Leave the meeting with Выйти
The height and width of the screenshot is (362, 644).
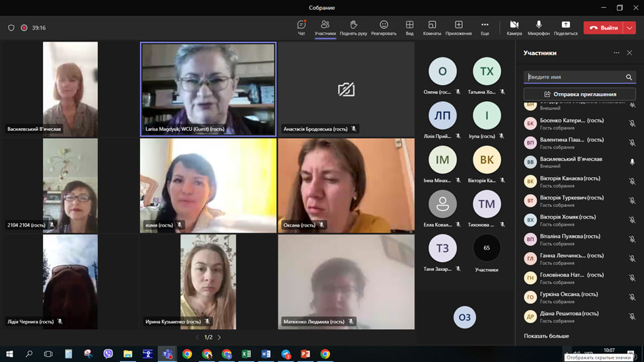point(604,28)
